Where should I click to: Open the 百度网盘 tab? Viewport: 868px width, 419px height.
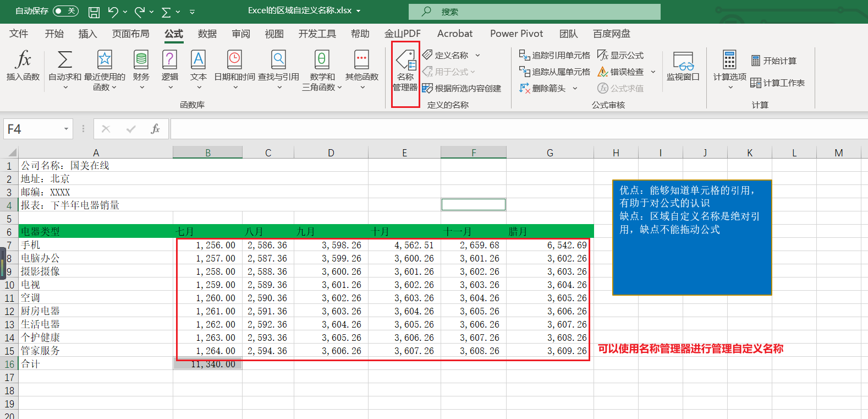coord(612,34)
